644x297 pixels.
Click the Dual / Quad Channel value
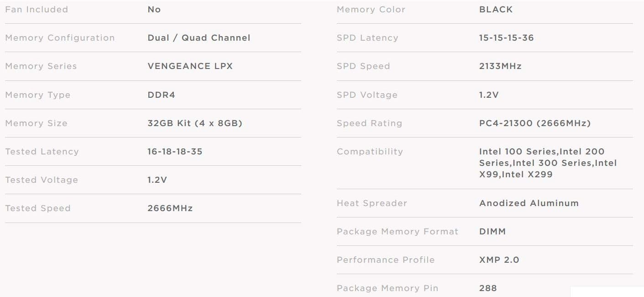(x=199, y=38)
